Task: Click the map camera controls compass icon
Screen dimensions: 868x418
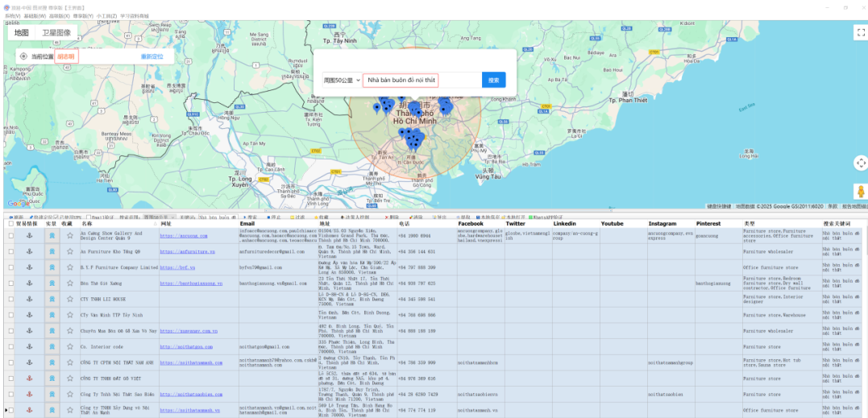Action: click(859, 163)
